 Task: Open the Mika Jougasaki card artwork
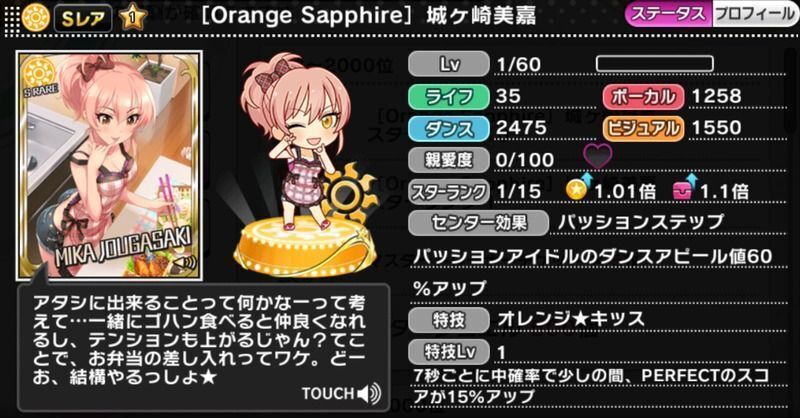click(109, 165)
